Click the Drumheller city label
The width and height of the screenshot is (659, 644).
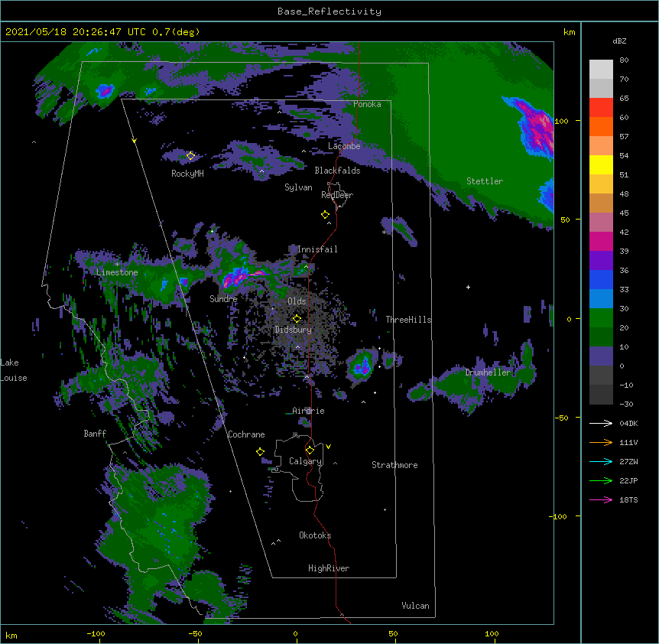pos(488,372)
